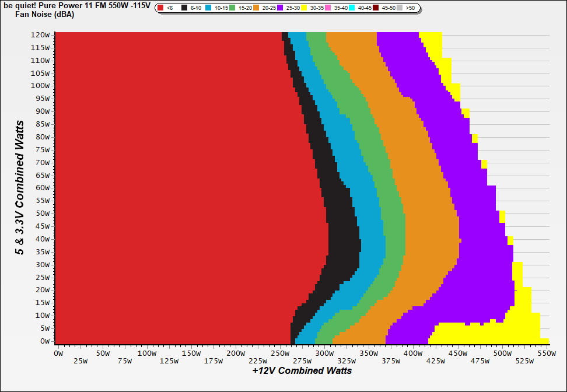Viewport: 567px width, 392px height.
Task: Click the gray >50 legend swatch
Action: click(400, 9)
